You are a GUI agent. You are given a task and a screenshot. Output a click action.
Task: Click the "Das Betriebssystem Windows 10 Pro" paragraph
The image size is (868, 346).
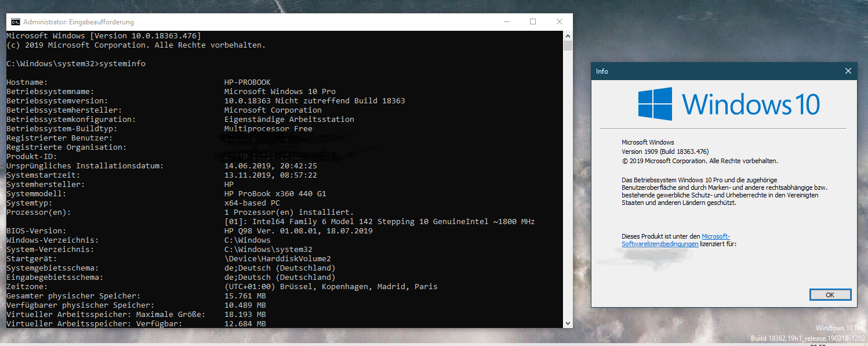[724, 192]
